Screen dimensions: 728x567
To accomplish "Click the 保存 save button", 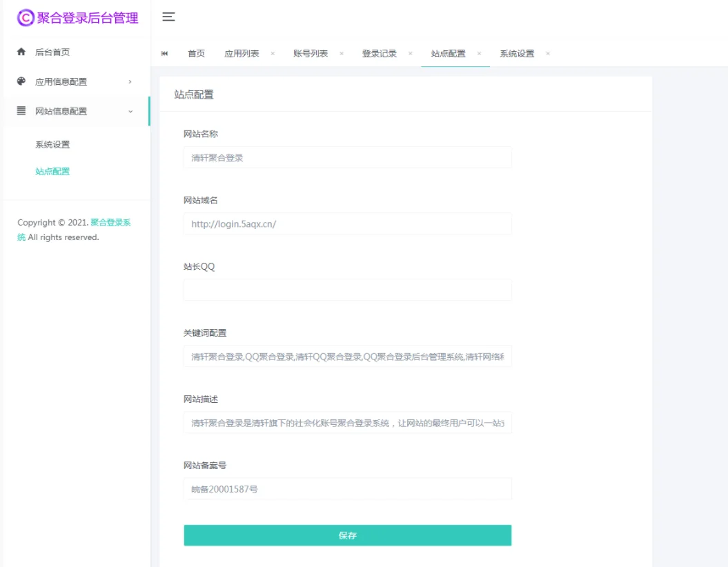I will (347, 535).
